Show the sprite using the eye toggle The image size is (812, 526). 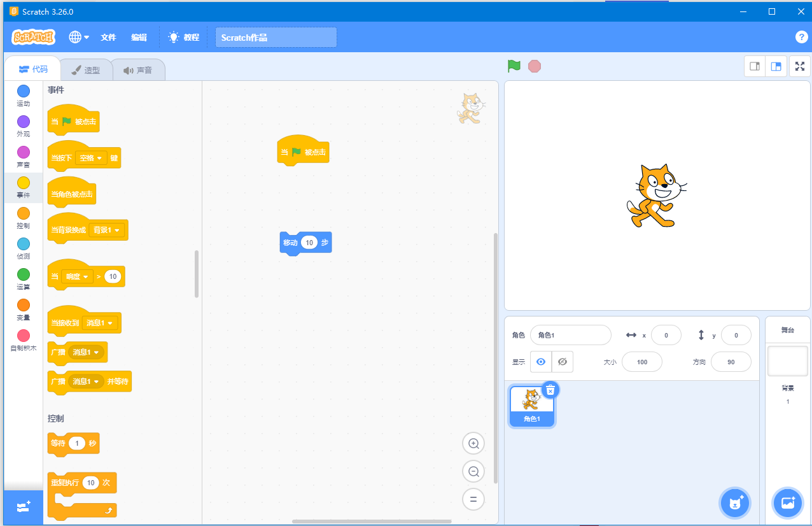(542, 361)
